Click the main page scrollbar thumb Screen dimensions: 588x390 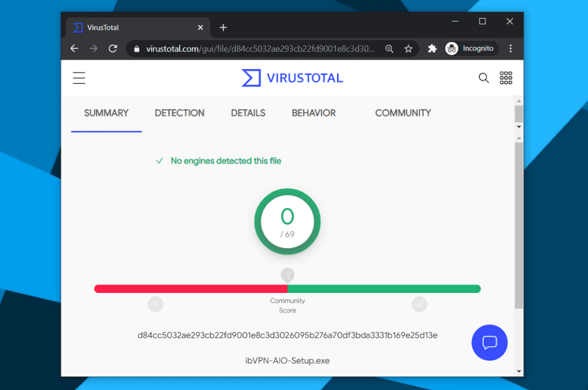pyautogui.click(x=519, y=225)
